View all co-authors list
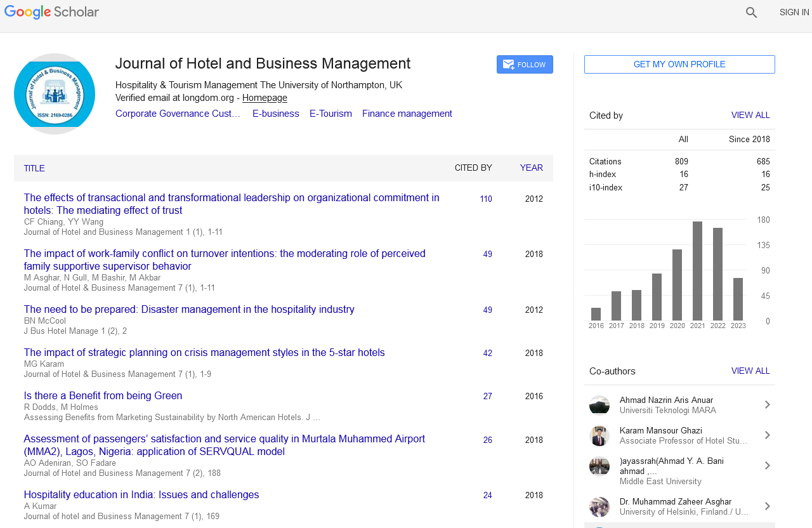812x528 pixels. click(x=750, y=371)
